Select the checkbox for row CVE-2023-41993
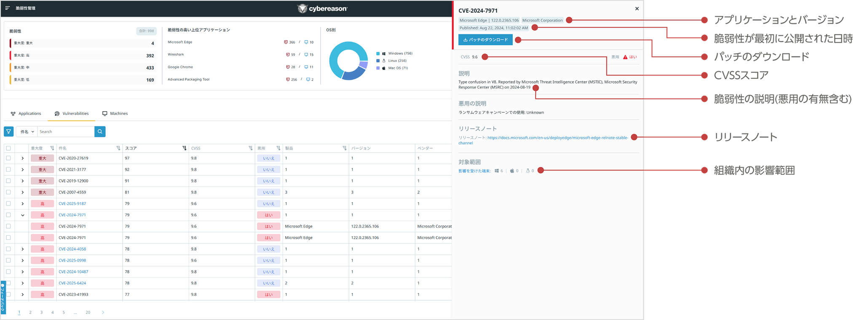 coord(8,294)
